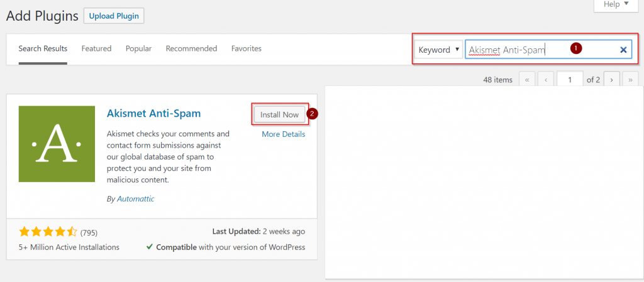
Task: Click the Compatible with your version text
Action: pyautogui.click(x=226, y=247)
